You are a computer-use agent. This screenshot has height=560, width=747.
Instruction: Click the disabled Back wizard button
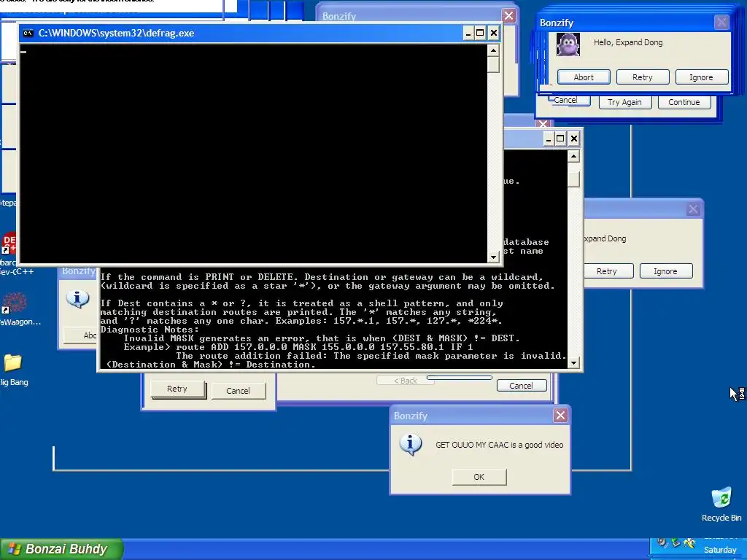click(404, 381)
